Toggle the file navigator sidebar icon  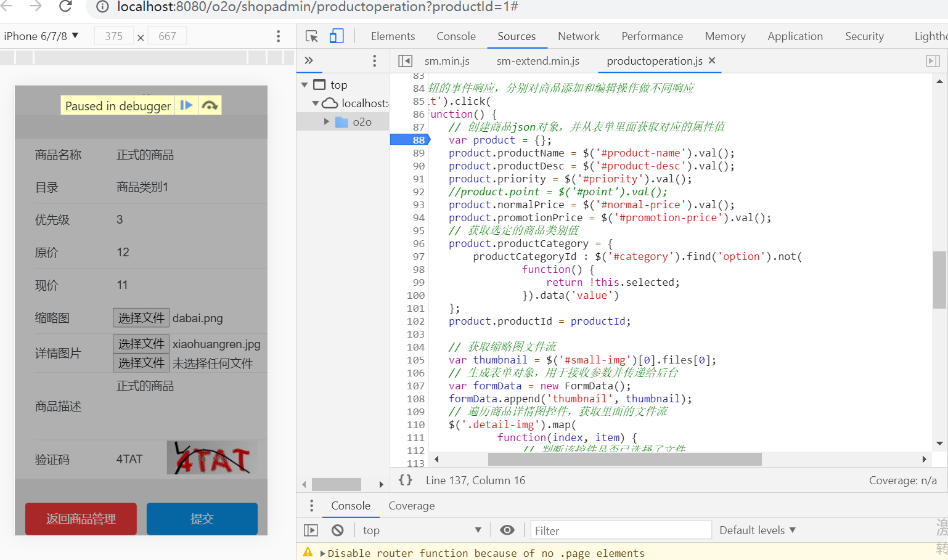click(x=405, y=61)
